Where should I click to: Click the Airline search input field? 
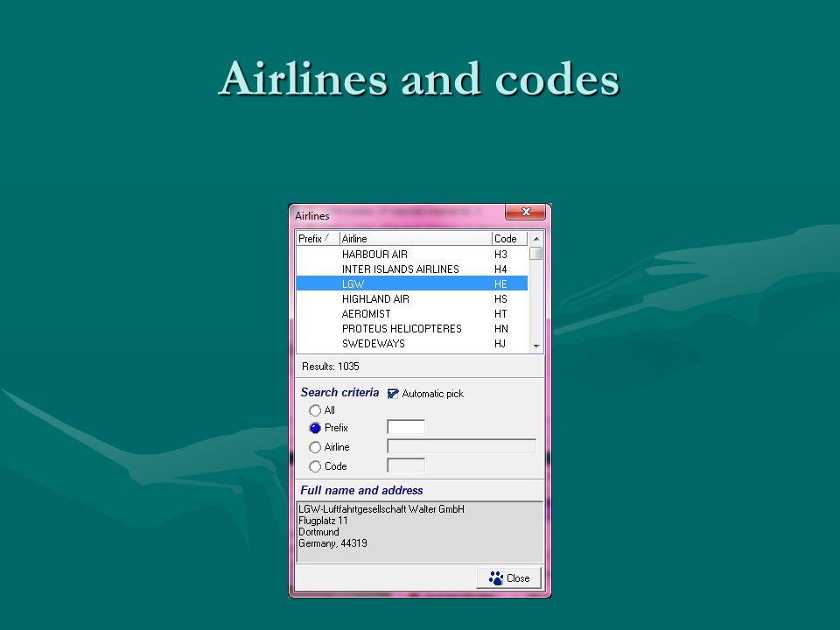pyautogui.click(x=461, y=446)
